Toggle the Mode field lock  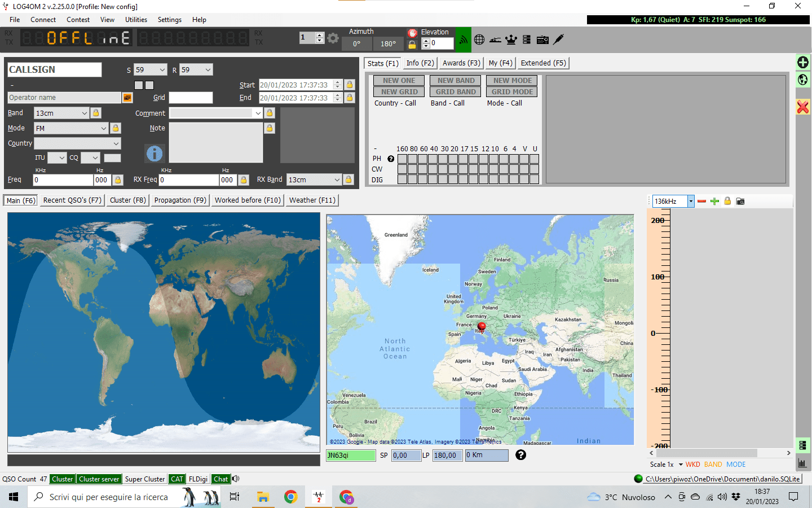click(116, 128)
